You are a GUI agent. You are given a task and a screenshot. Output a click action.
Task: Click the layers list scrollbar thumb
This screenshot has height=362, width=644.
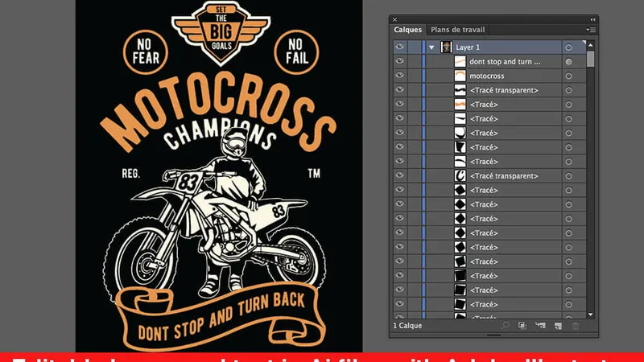click(x=591, y=58)
